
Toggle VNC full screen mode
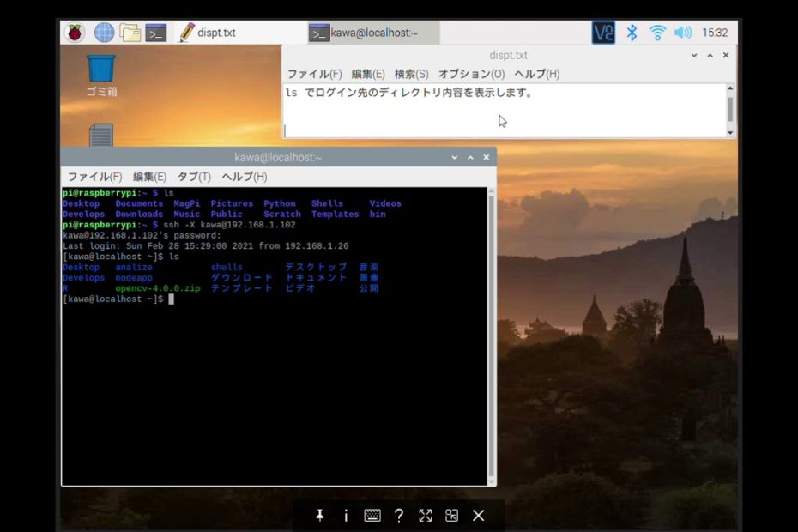tap(425, 516)
